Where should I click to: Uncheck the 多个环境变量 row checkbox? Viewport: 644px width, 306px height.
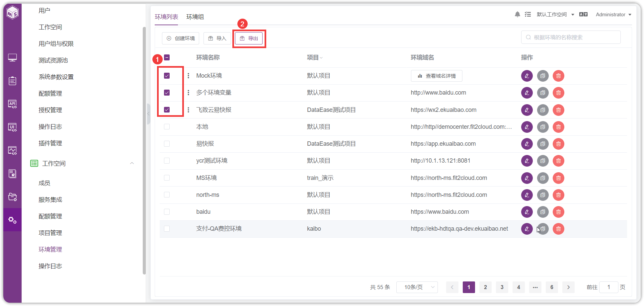click(x=167, y=93)
